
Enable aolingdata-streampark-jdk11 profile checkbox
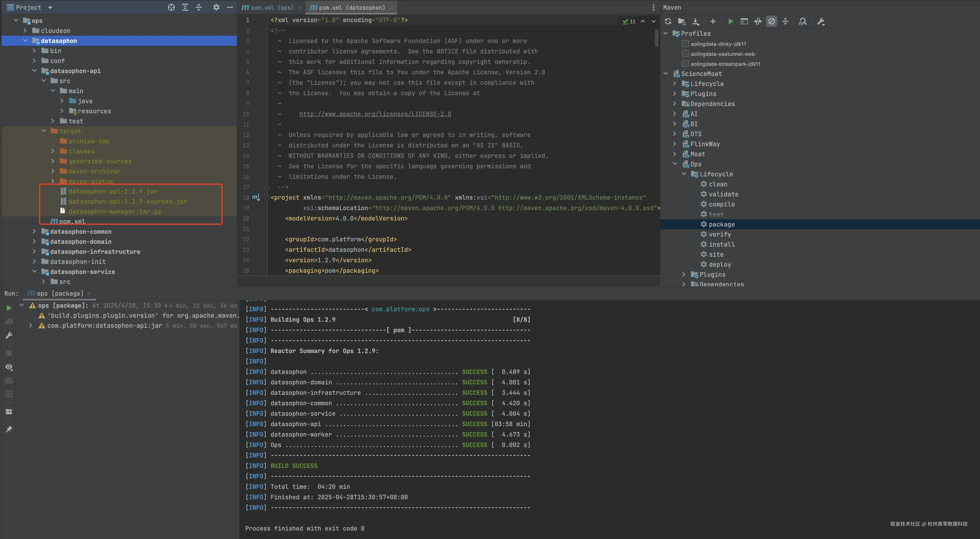click(x=686, y=64)
